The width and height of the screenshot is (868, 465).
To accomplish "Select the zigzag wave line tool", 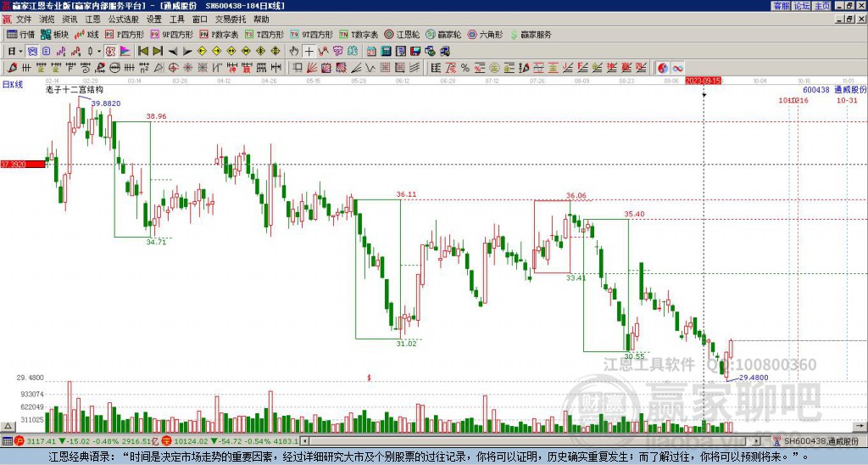I will pos(370,68).
